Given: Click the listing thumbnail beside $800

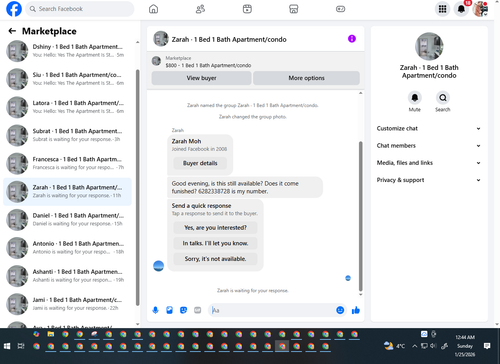Looking at the screenshot, I should pyautogui.click(x=156, y=61).
